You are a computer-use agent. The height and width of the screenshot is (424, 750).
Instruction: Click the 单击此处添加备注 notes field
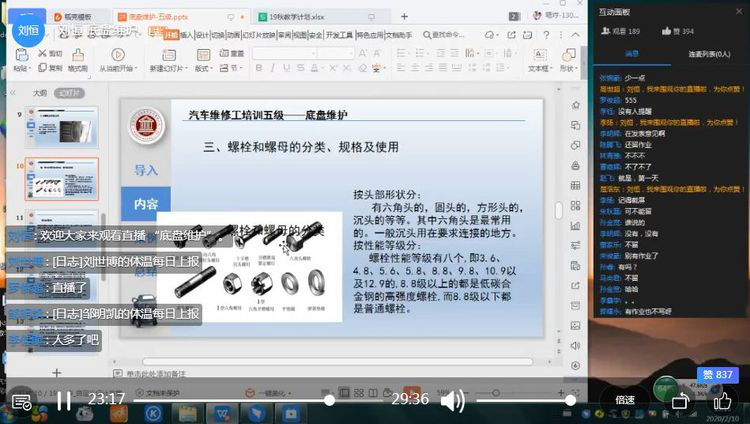click(x=156, y=374)
